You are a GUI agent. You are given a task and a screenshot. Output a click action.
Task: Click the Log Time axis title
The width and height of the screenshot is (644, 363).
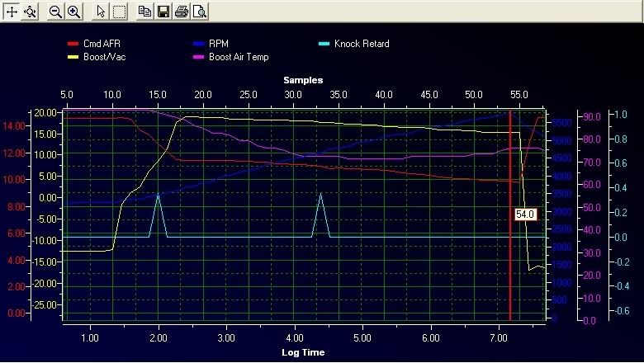pos(303,352)
